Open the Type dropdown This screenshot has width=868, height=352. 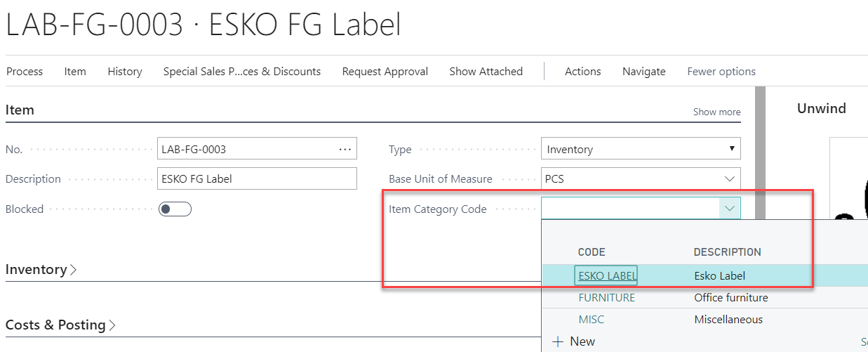(640, 149)
